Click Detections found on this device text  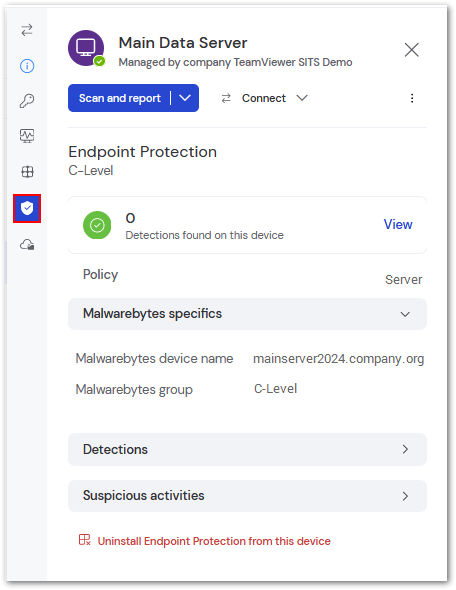(x=204, y=235)
